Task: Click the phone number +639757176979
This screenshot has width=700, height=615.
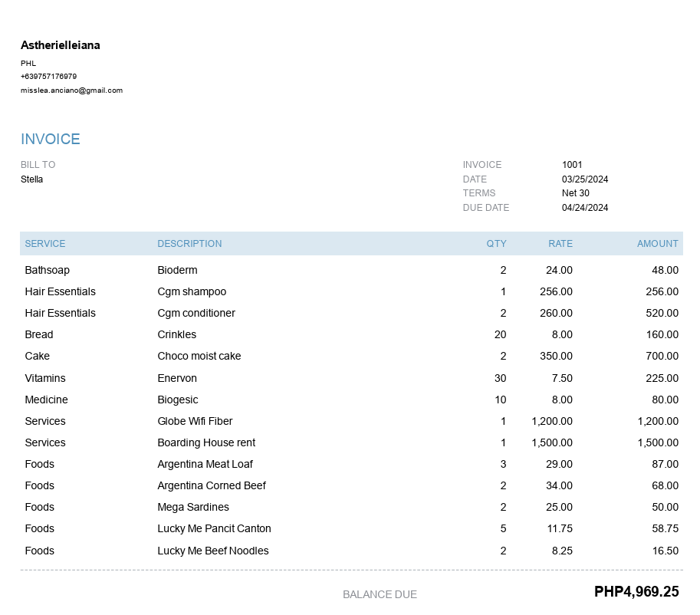Action: (48, 77)
